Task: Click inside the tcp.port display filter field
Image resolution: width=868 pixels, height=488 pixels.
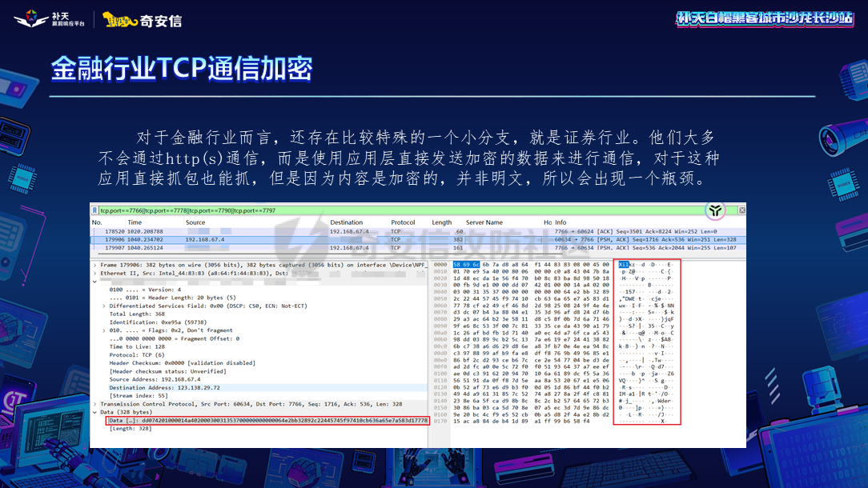Action: click(x=240, y=210)
